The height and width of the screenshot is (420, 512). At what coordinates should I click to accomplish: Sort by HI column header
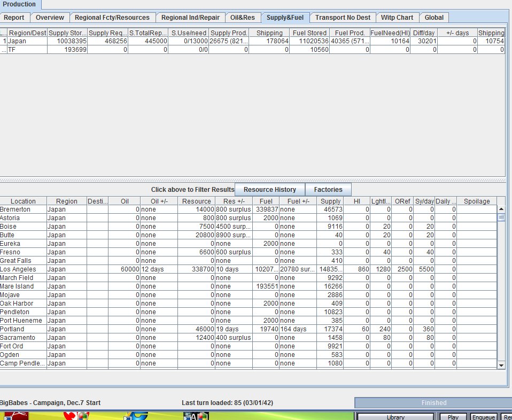click(x=357, y=201)
